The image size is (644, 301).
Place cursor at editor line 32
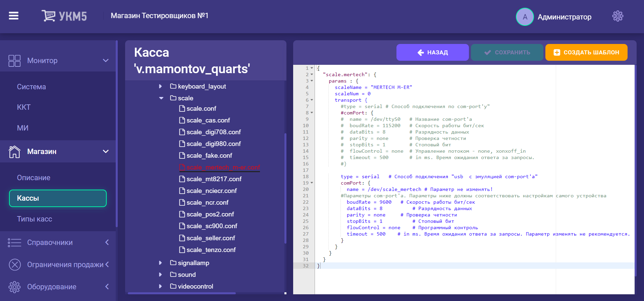(x=474, y=266)
